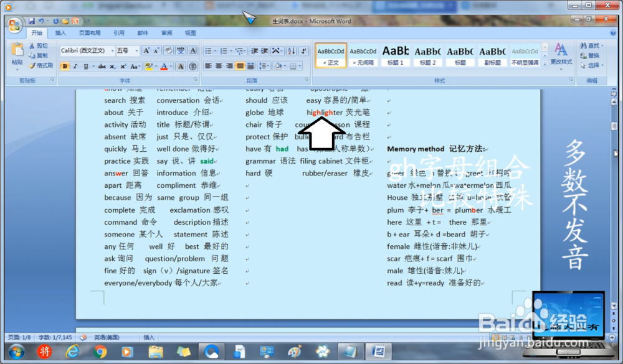
Task: Click Cut (剪切) in the clipboard group
Action: (39, 45)
